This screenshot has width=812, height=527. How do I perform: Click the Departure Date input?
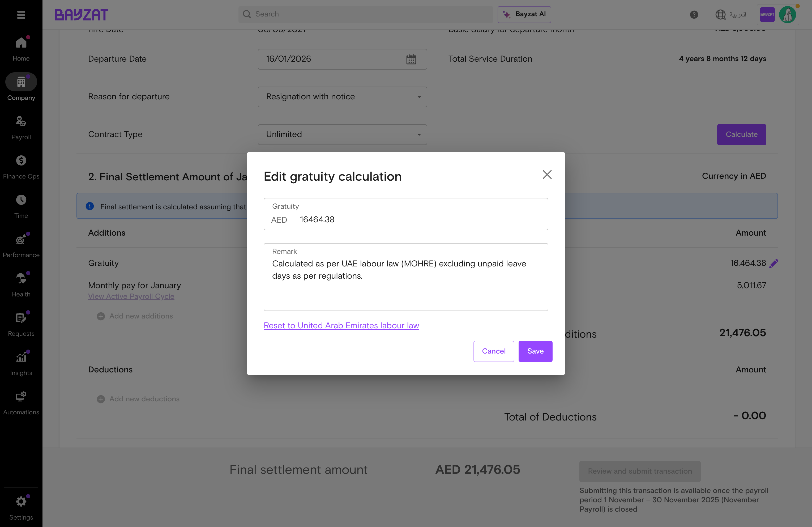[342, 59]
